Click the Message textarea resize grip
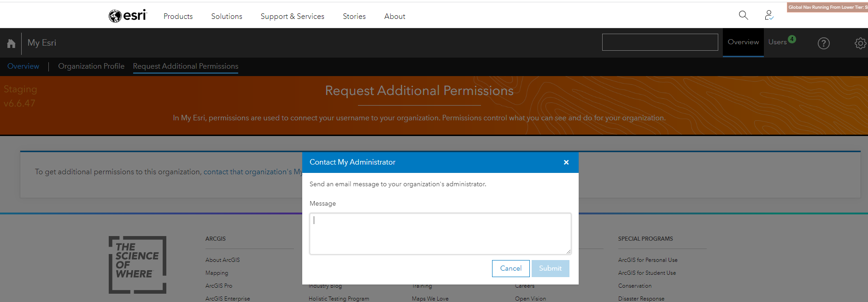 [569, 252]
